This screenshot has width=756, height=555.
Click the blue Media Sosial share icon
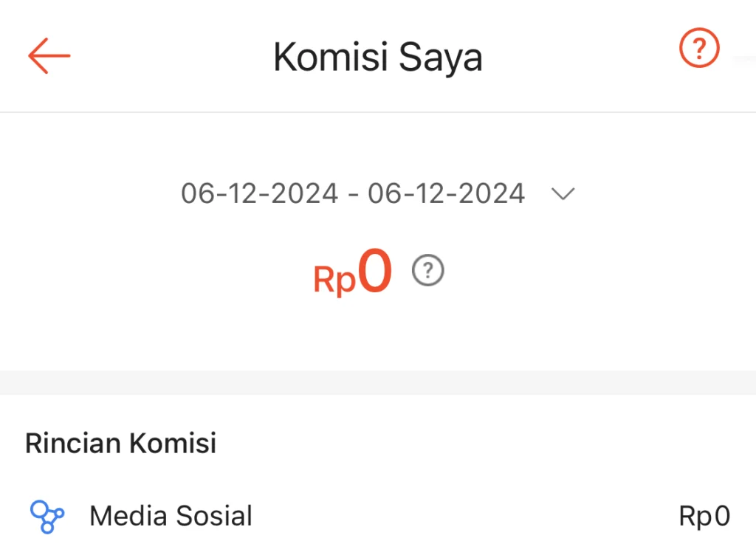pos(47,516)
